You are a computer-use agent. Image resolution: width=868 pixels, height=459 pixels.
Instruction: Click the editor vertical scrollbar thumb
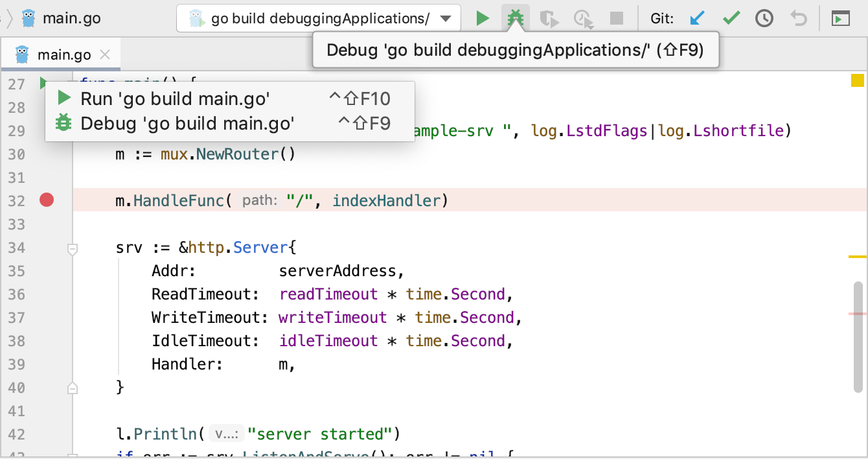(858, 336)
